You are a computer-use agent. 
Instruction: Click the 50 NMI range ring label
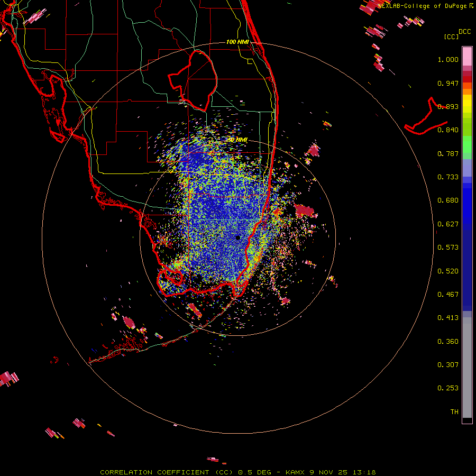[x=237, y=140]
